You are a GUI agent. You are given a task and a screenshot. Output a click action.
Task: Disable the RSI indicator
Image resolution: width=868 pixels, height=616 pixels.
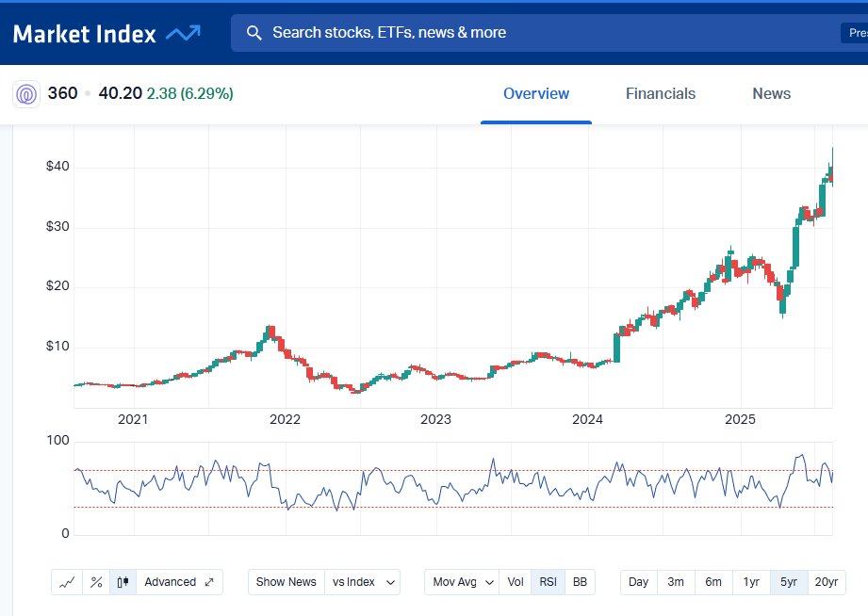pos(548,582)
